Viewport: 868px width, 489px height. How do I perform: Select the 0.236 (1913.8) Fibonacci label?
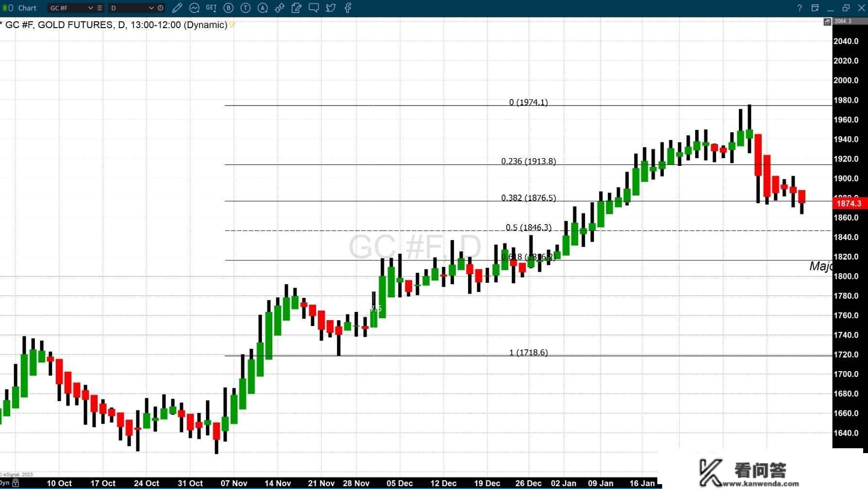(528, 161)
